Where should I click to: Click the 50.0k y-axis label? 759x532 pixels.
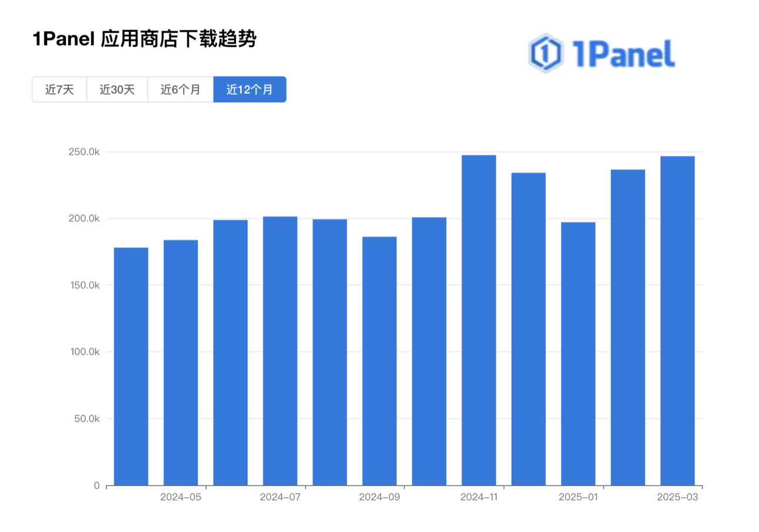point(88,419)
